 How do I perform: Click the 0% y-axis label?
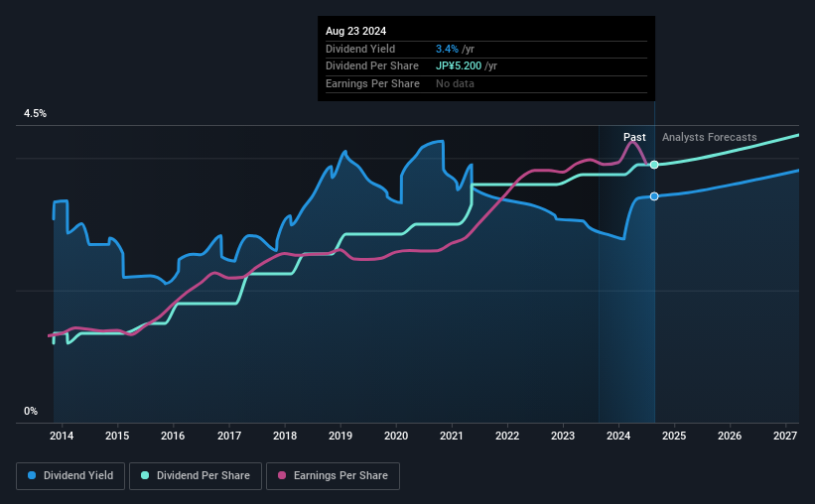[x=31, y=411]
